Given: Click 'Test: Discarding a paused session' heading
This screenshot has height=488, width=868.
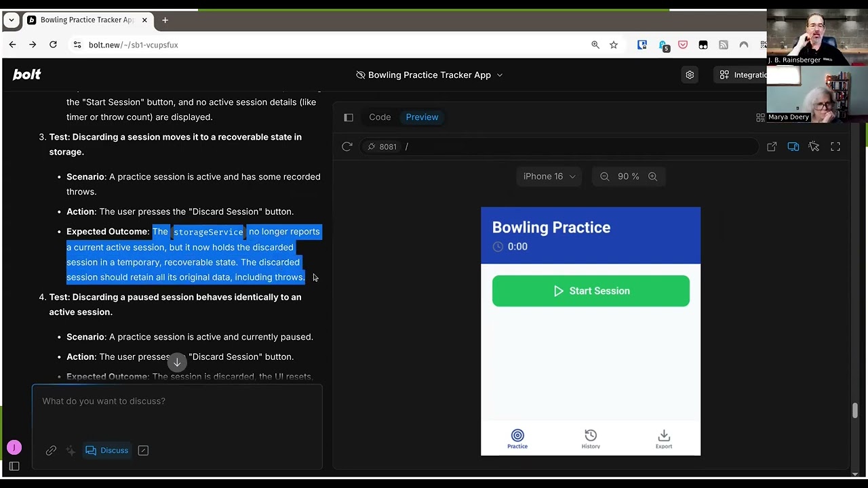Looking at the screenshot, I should pos(175,304).
